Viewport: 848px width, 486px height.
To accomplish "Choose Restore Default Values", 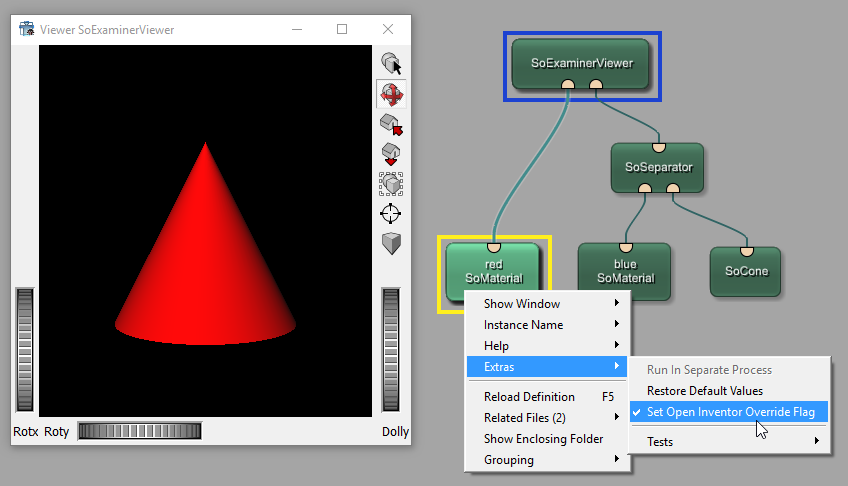I will [704, 391].
